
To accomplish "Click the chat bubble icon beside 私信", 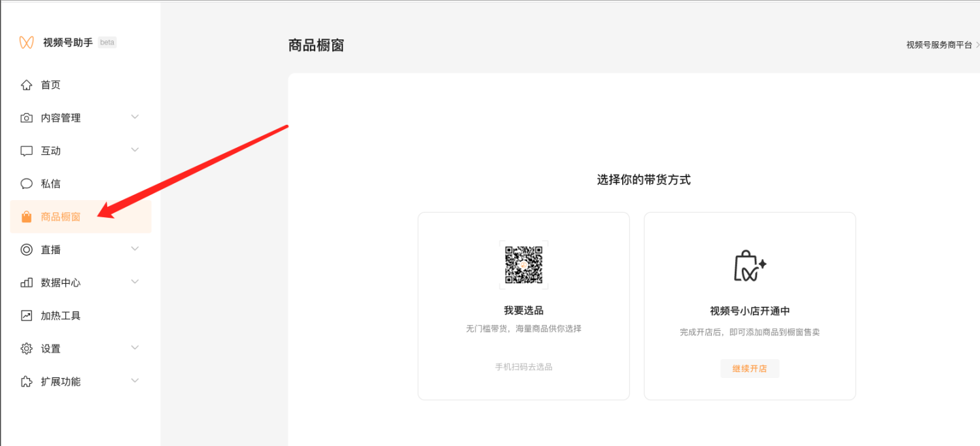I will click(x=26, y=184).
